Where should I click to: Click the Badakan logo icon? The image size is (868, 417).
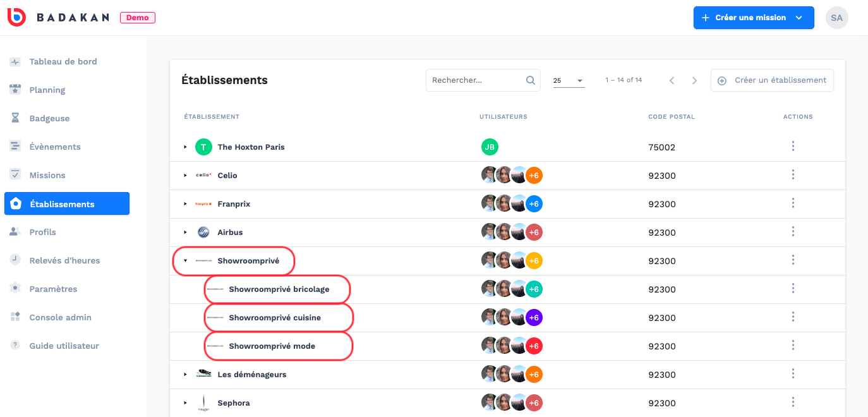point(16,18)
